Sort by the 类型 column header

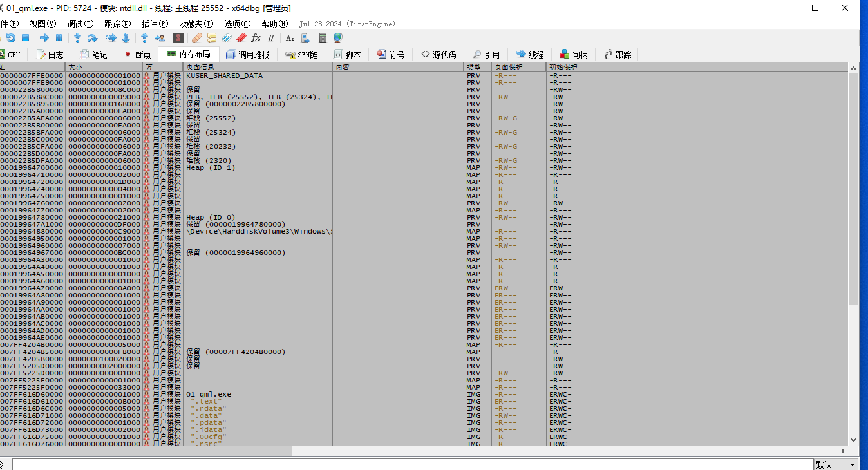(478, 67)
